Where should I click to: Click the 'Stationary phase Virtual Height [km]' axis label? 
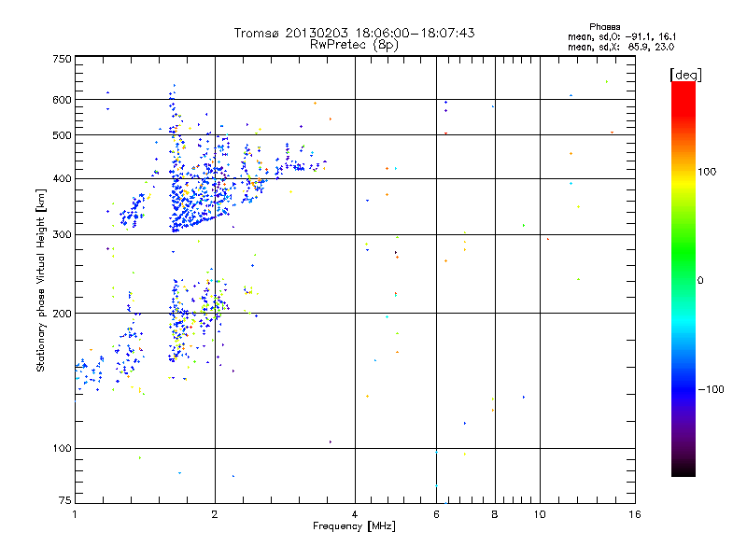coord(41,280)
